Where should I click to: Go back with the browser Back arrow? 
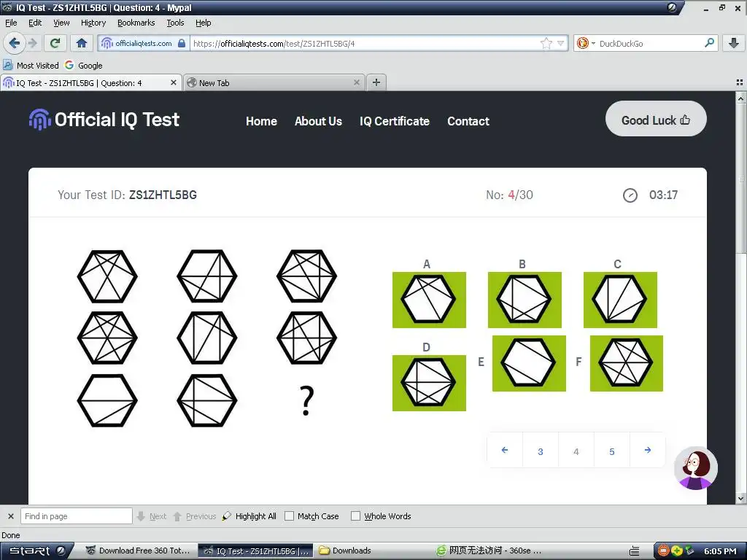click(15, 43)
